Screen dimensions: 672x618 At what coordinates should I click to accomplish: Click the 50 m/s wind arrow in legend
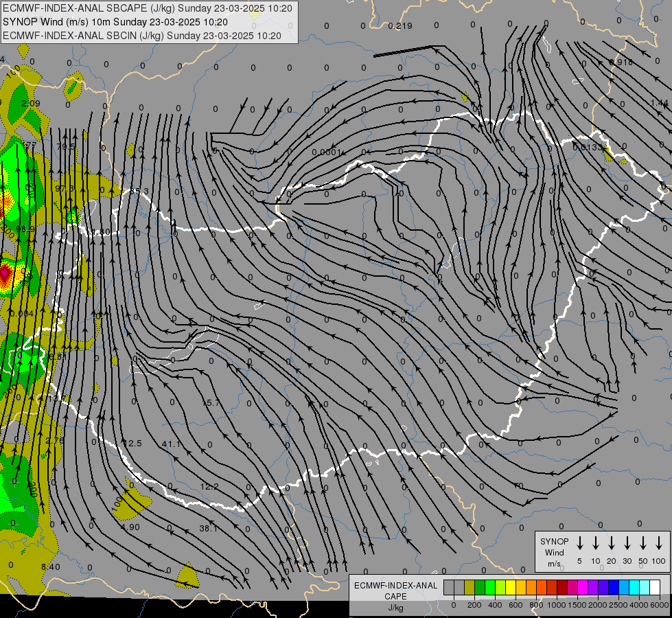point(643,543)
